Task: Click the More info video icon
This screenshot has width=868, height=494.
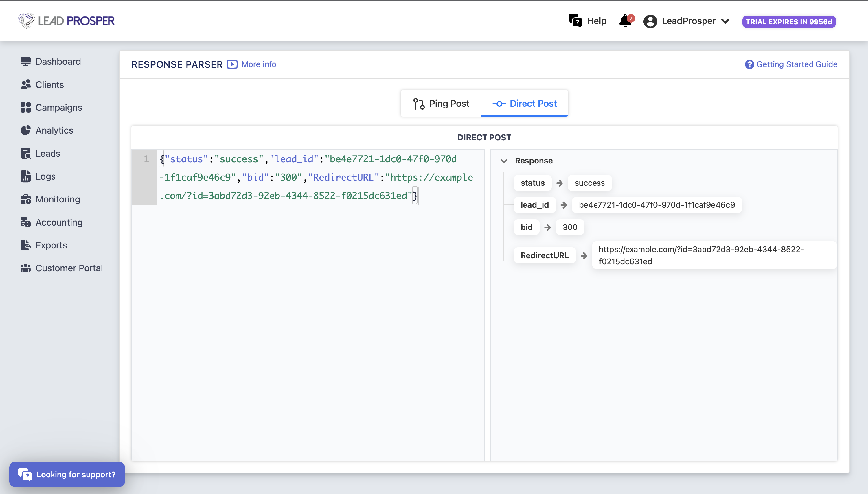Action: [x=232, y=64]
